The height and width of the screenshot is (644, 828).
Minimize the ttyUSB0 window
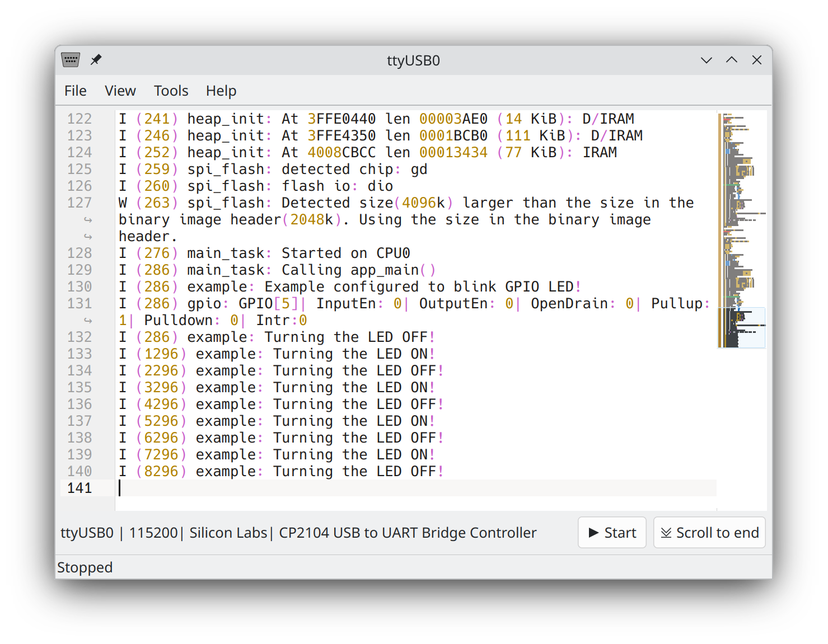(x=707, y=60)
